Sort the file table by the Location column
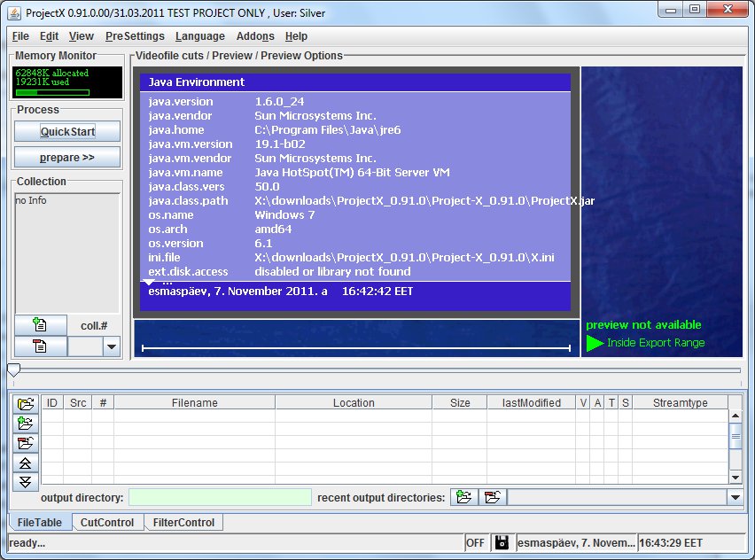Screen dimensions: 755x560 pos(354,402)
